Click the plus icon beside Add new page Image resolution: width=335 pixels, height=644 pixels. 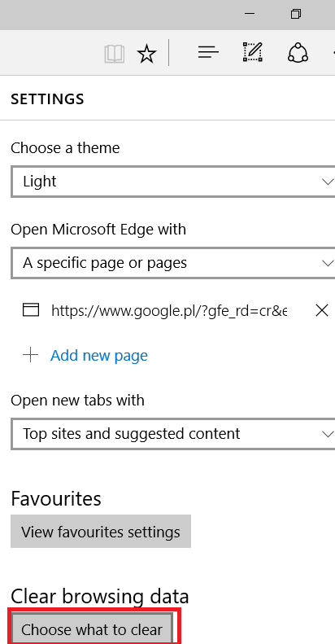tap(30, 355)
